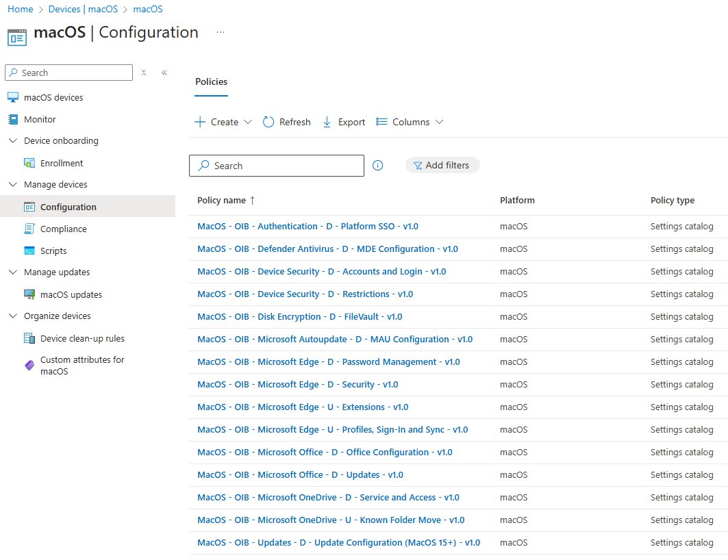Open Microsoft Edge Password Management policy
This screenshot has width=728, height=560.
(329, 362)
